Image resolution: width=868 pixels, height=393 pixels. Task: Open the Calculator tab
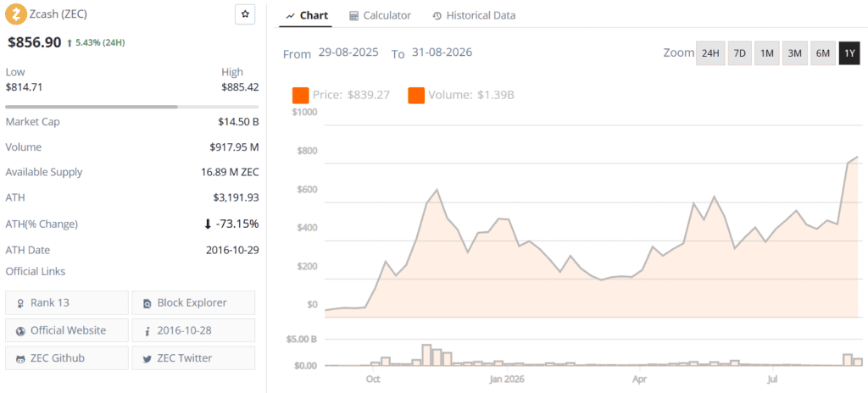click(x=381, y=15)
